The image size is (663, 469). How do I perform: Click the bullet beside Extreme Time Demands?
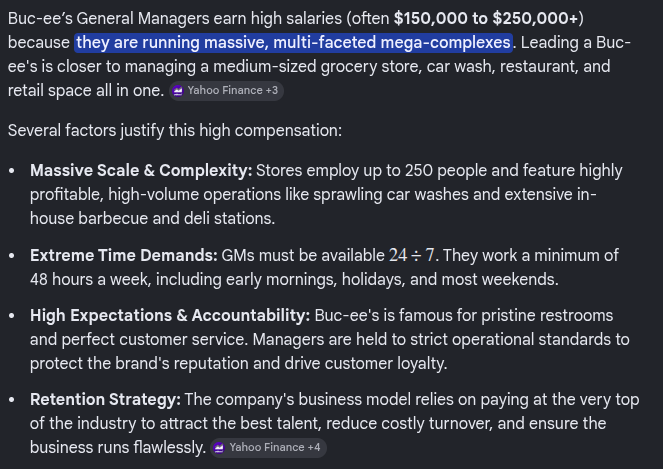12,256
